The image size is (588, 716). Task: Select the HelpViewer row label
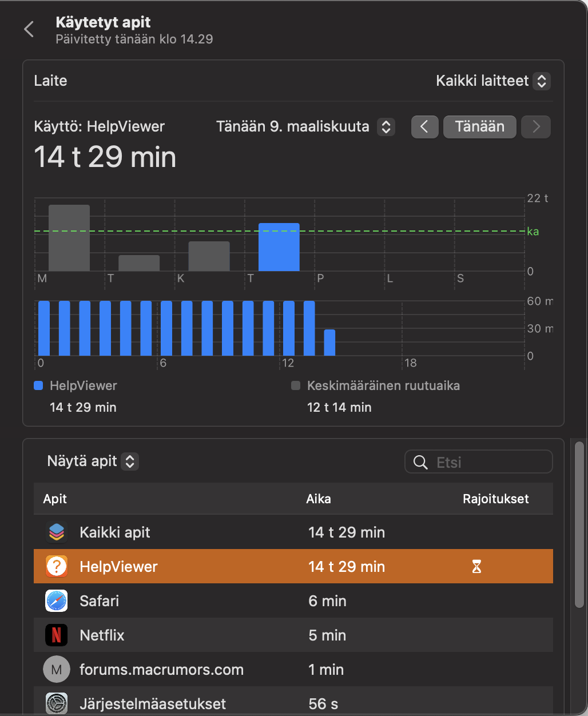tap(118, 566)
